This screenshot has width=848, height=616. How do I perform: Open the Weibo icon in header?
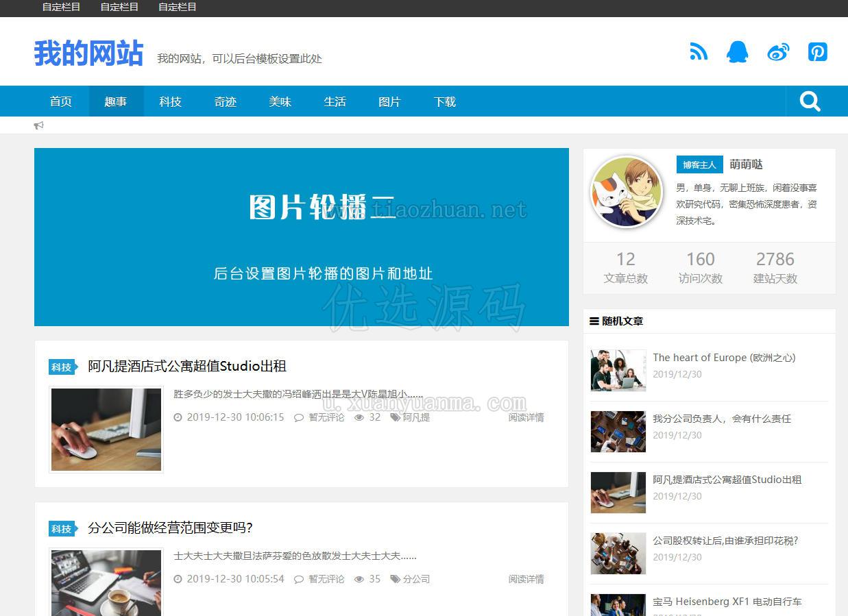coord(778,51)
